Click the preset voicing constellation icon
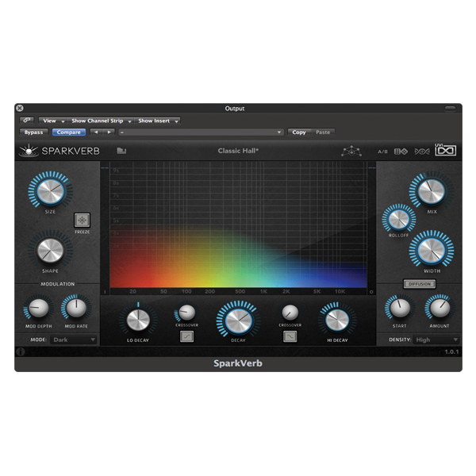476x476 pixels. (351, 151)
